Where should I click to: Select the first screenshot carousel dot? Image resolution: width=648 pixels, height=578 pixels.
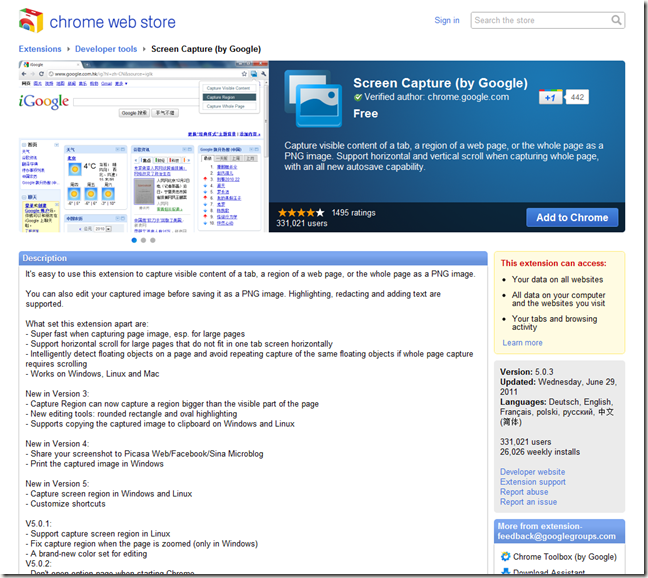coord(133,240)
